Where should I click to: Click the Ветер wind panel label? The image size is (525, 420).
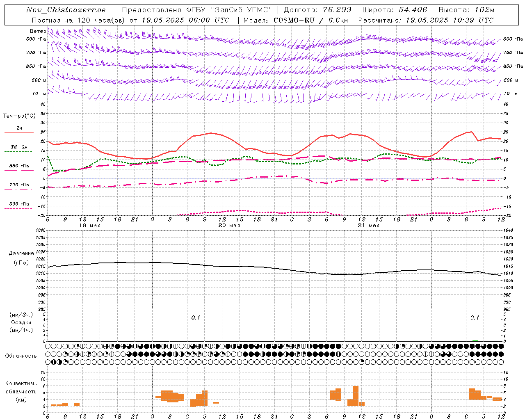[x=38, y=31]
